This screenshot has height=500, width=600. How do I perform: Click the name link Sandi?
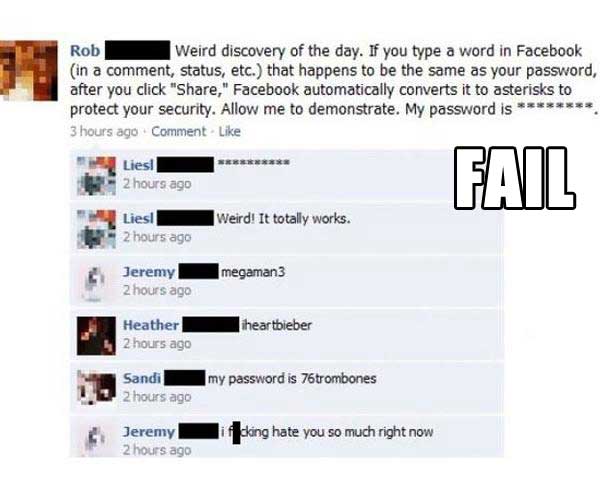coord(142,378)
